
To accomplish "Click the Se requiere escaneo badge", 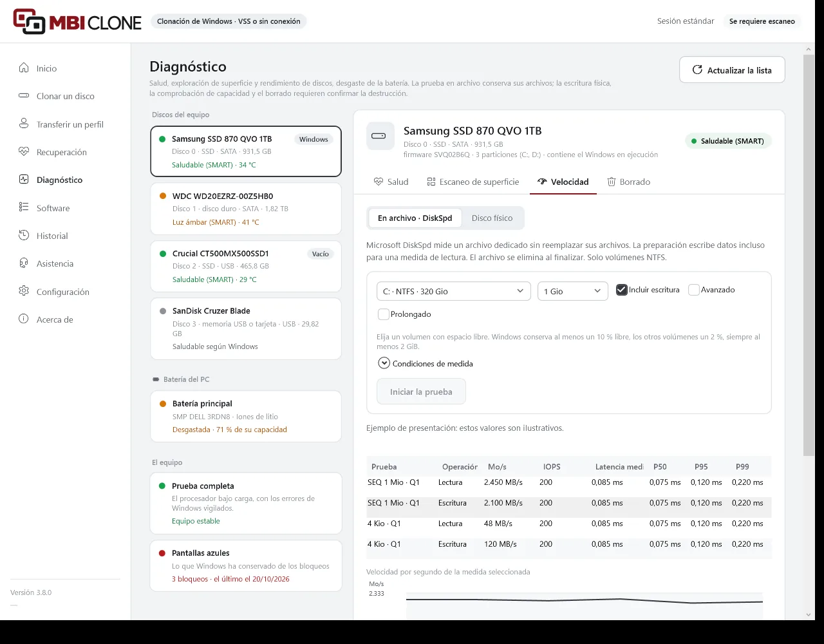I will [x=762, y=21].
